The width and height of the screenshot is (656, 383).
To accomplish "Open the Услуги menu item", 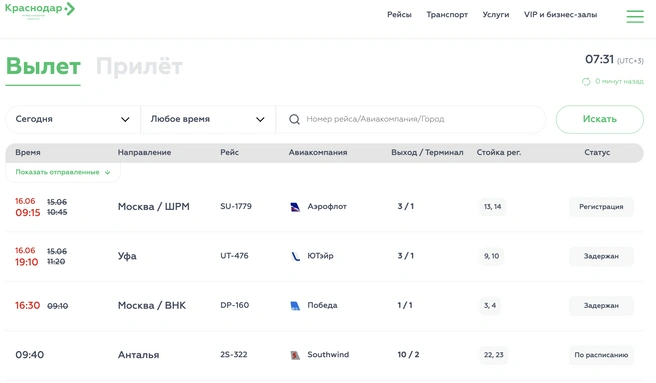I will pos(496,15).
